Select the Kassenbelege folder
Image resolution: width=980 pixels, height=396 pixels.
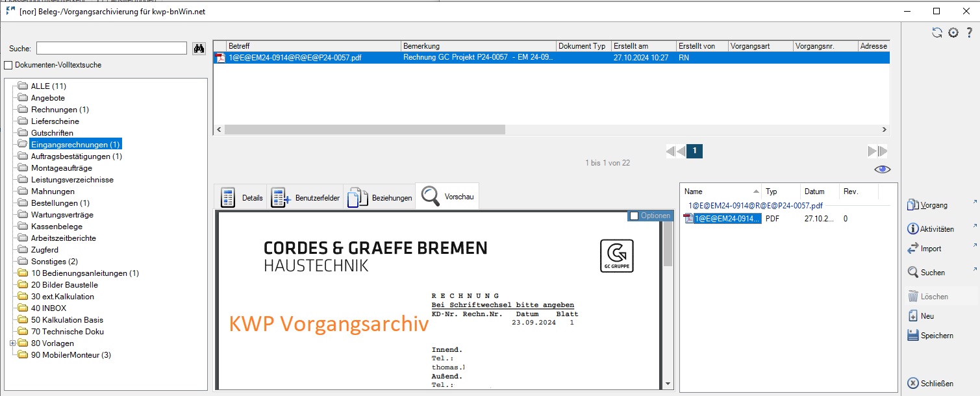[x=57, y=227]
